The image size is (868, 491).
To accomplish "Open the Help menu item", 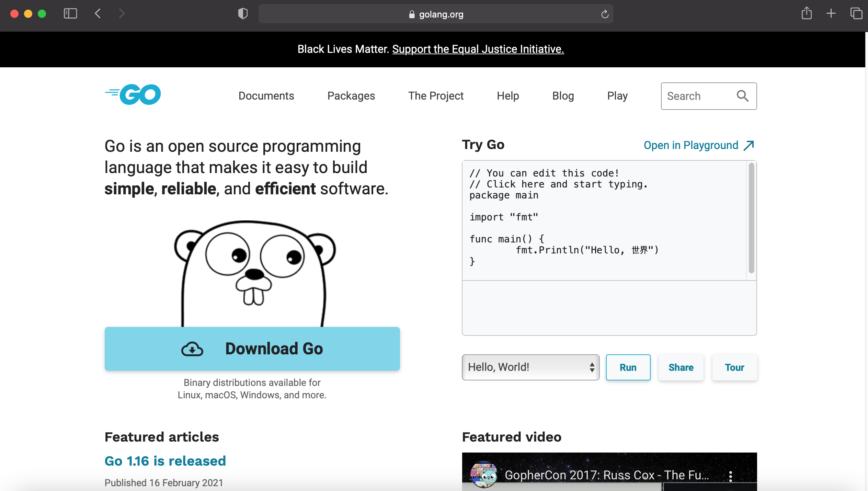I will click(508, 96).
